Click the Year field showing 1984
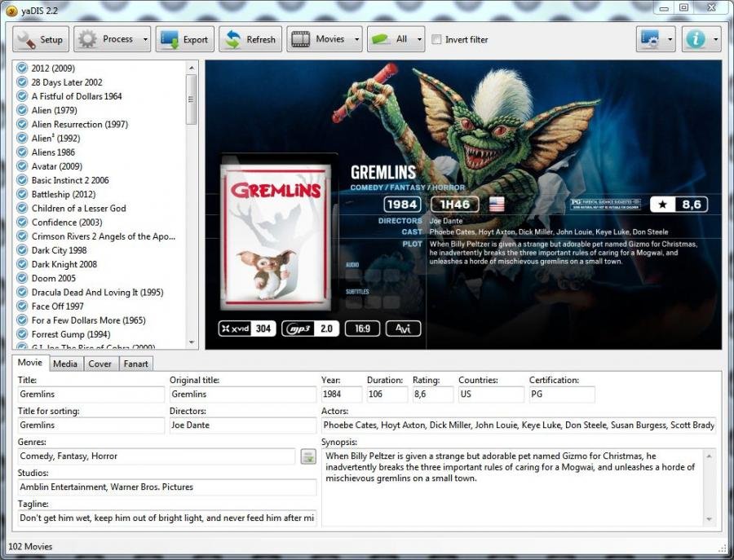 click(x=342, y=395)
